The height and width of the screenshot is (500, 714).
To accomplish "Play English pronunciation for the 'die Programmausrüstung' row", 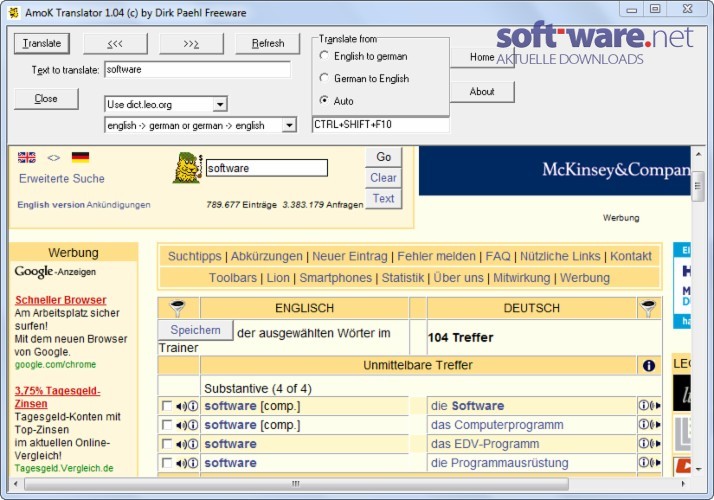I will [181, 463].
